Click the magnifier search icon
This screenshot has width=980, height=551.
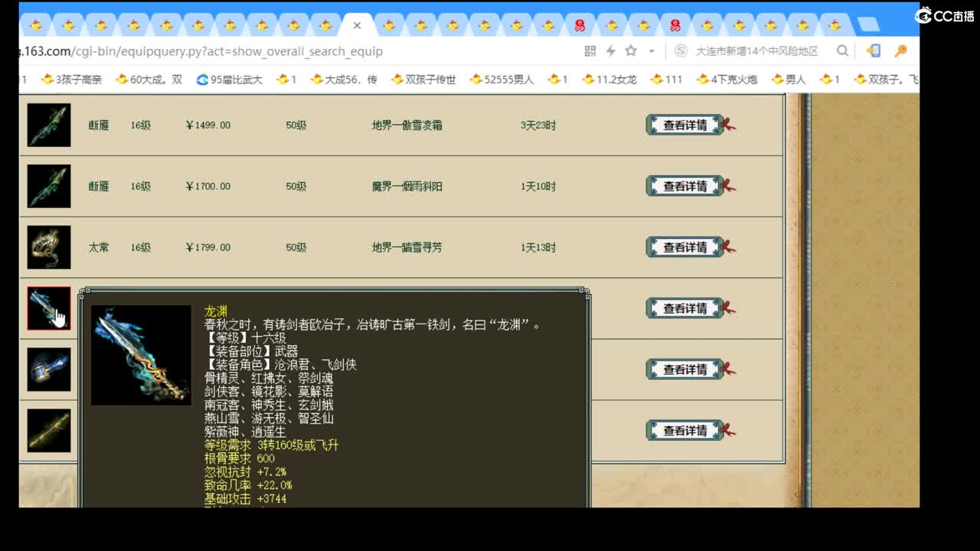[x=842, y=51]
